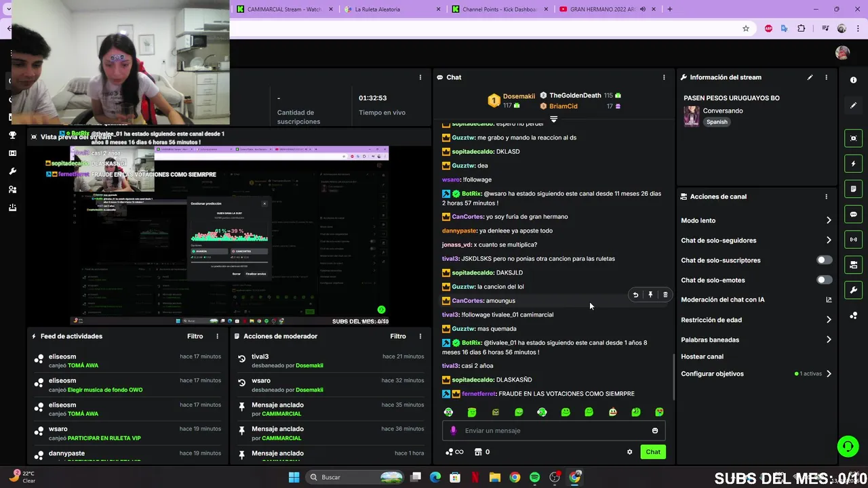Click the info icon in the right sidebar
Viewport: 868px width, 488px height.
point(853,80)
